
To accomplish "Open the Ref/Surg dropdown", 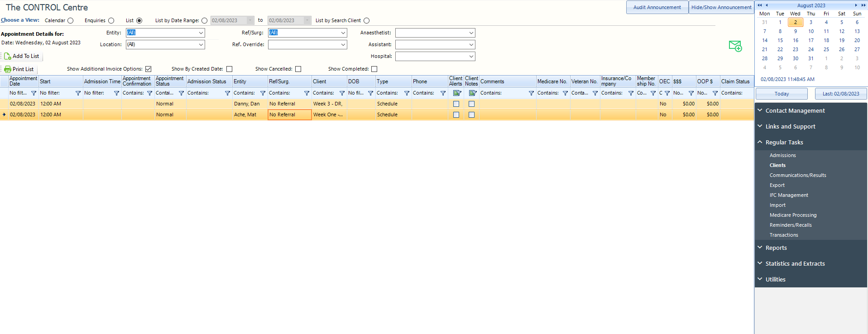I will 343,33.
